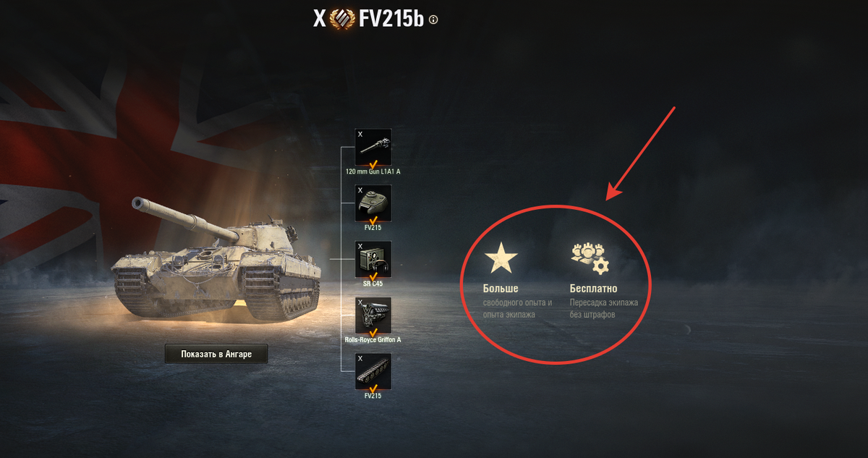Click Показать в Ангаре button
The height and width of the screenshot is (458, 868).
[x=216, y=353]
